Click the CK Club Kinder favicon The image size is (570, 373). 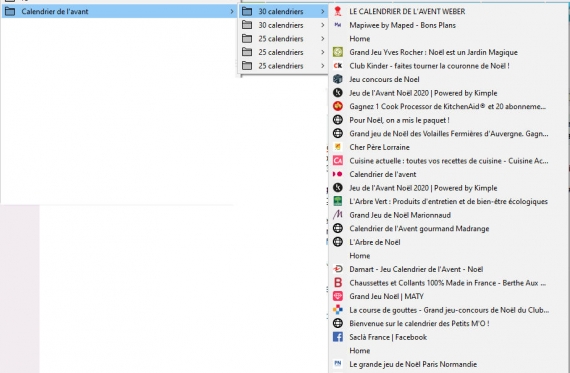pos(338,65)
